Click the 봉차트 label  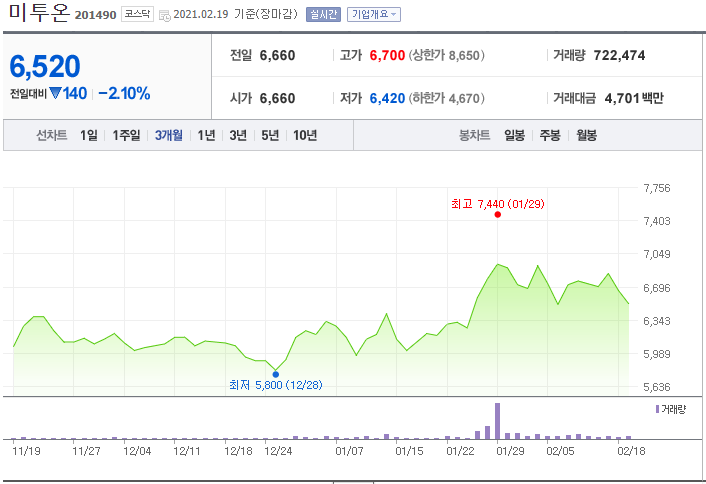pyautogui.click(x=474, y=135)
